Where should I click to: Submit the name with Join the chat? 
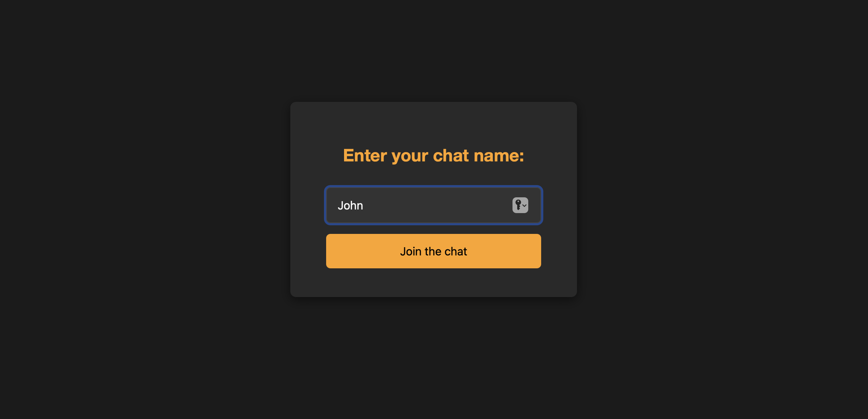(x=433, y=251)
